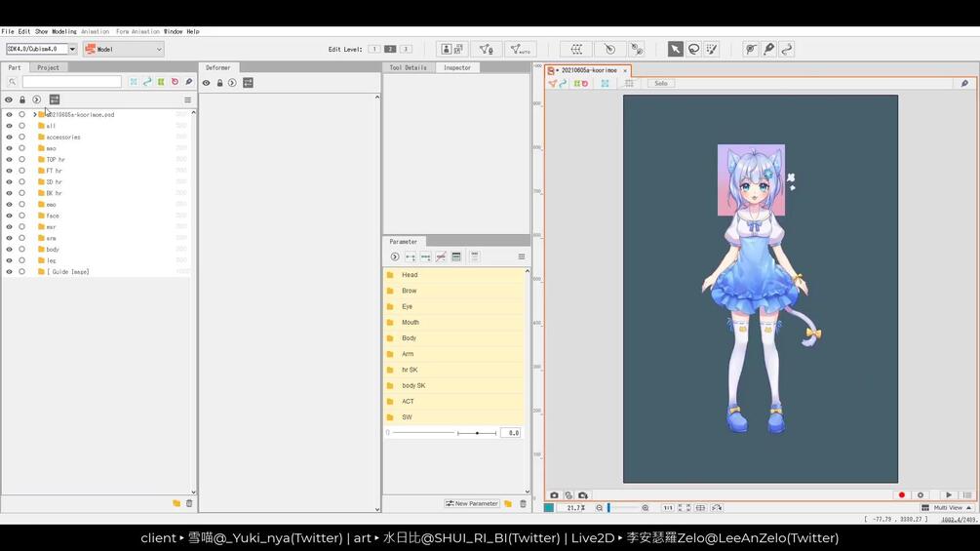The height and width of the screenshot is (551, 980).
Task: Lock the 'arm' part folder
Action: pos(21,238)
